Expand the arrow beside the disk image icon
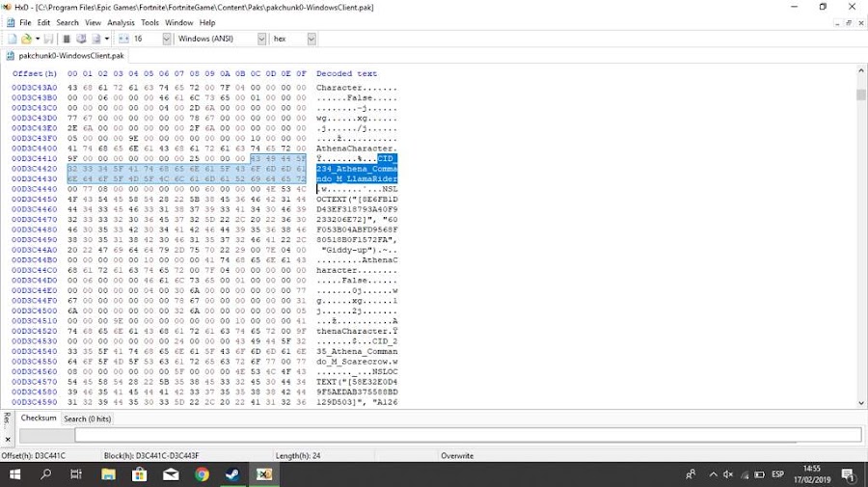The width and height of the screenshot is (868, 487). coord(107,39)
